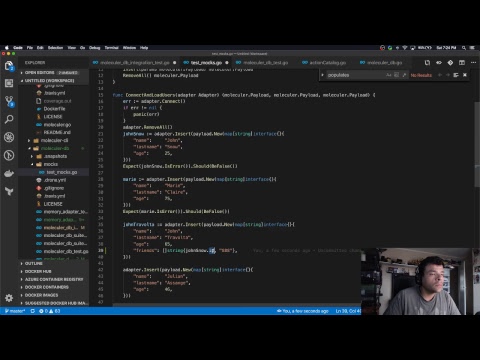Open the More Actions ellipsis menu
480x360 pixels.
click(x=473, y=63)
